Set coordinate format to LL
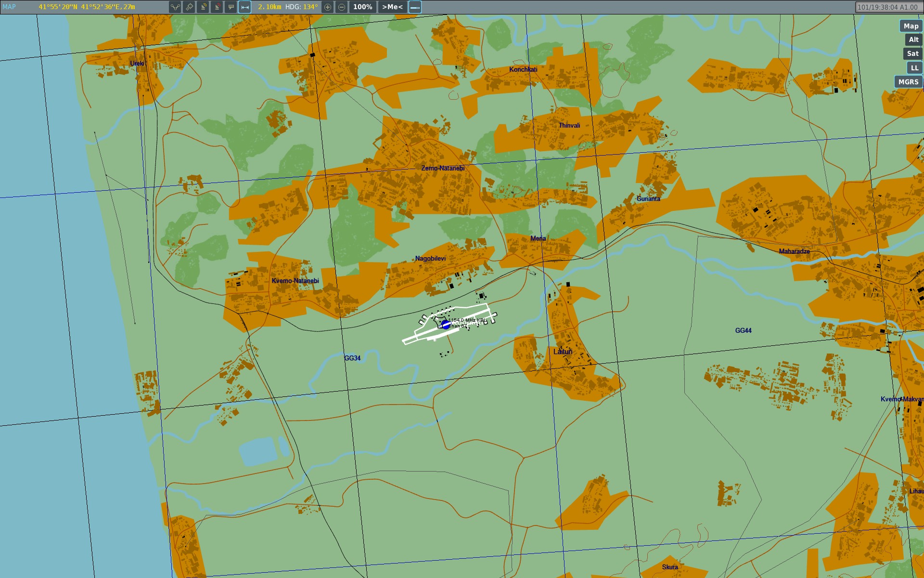Viewport: 924px width, 578px height. [x=914, y=68]
